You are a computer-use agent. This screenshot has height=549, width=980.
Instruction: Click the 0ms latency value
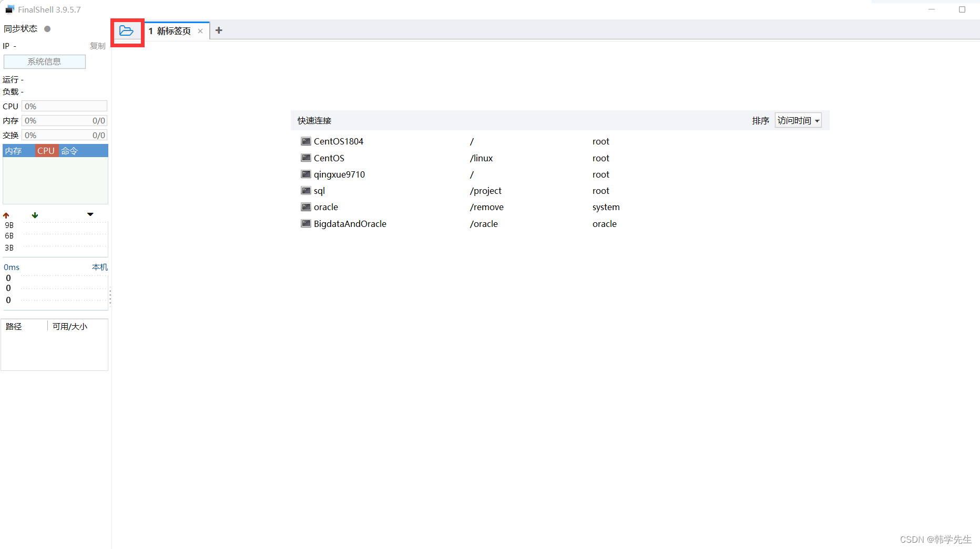(x=12, y=267)
